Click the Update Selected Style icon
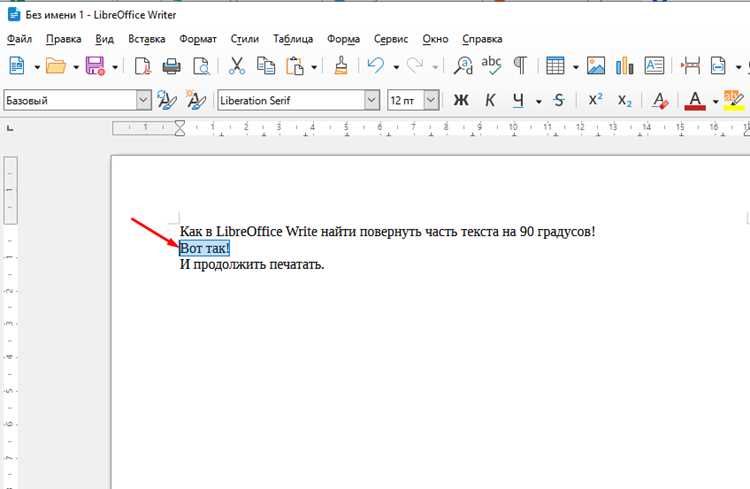The height and width of the screenshot is (489, 750). [166, 100]
